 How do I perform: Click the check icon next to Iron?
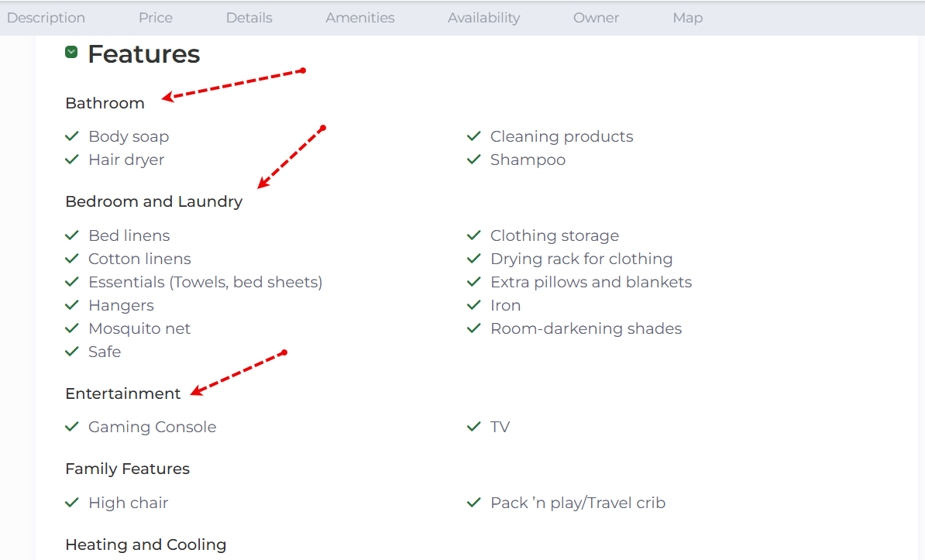click(473, 305)
